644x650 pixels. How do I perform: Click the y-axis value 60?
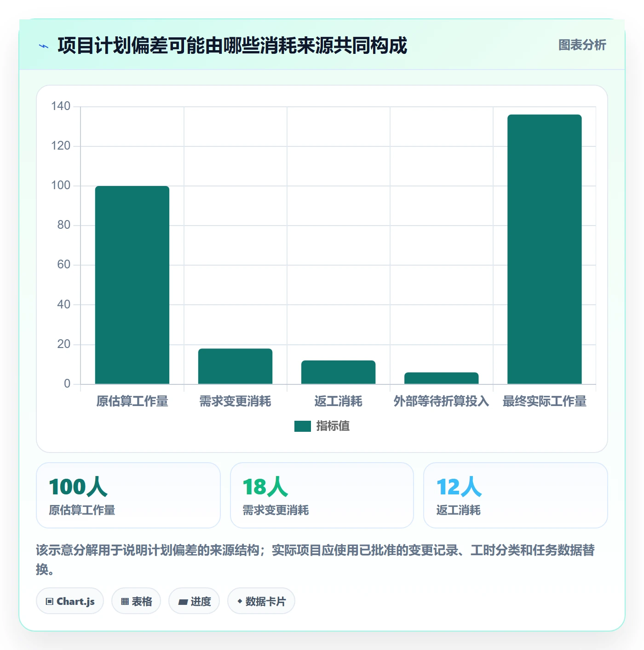pos(64,265)
